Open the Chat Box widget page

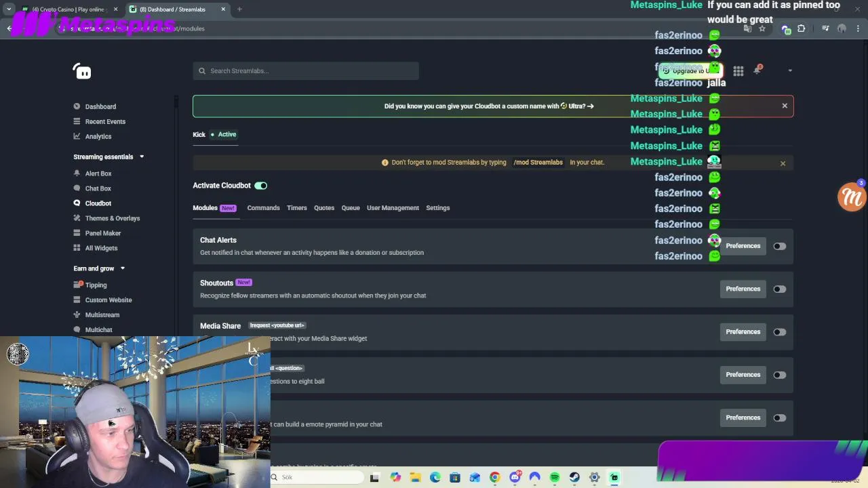tap(98, 188)
